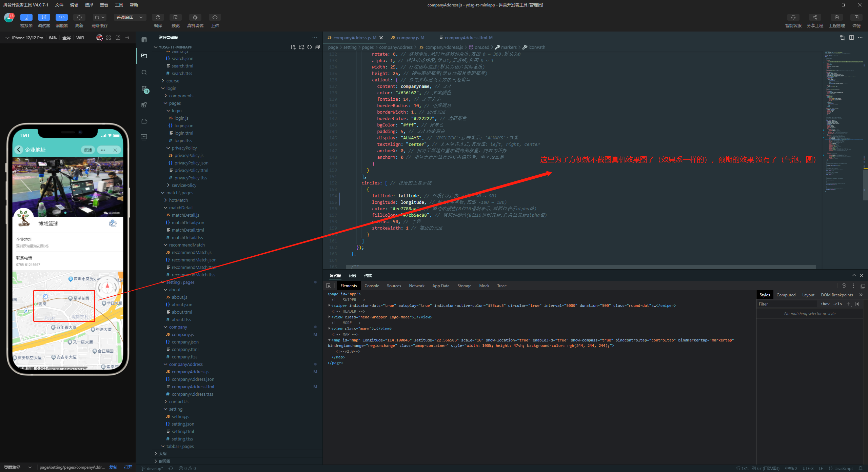Click the new file icon in the explorer
The height and width of the screenshot is (472, 868).
click(293, 47)
